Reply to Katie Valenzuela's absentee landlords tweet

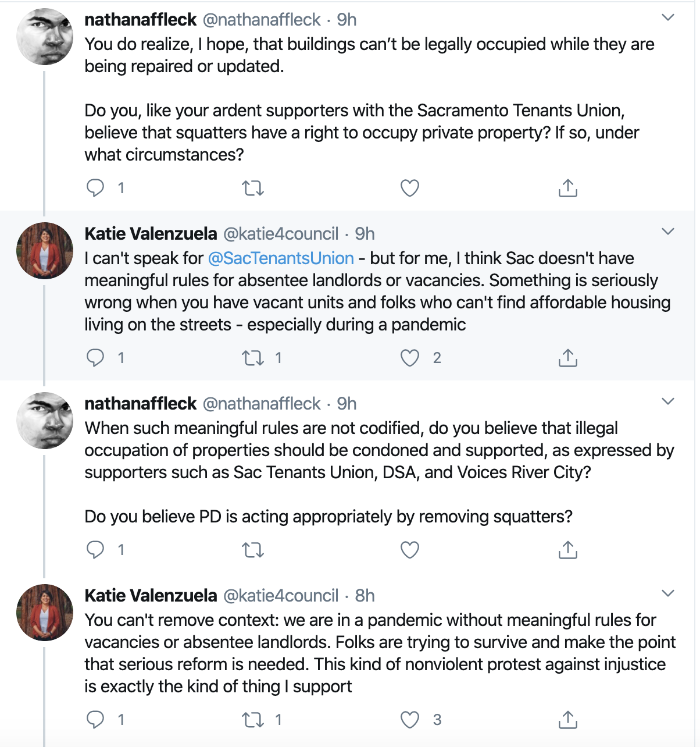click(x=95, y=358)
